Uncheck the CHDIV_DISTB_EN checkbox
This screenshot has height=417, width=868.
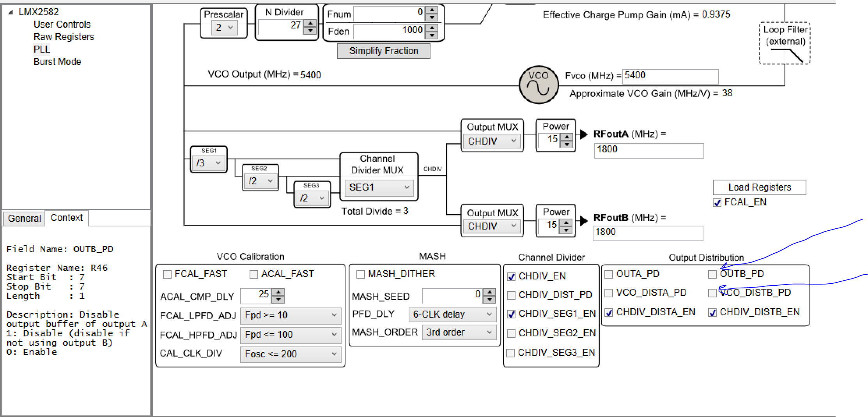point(712,313)
